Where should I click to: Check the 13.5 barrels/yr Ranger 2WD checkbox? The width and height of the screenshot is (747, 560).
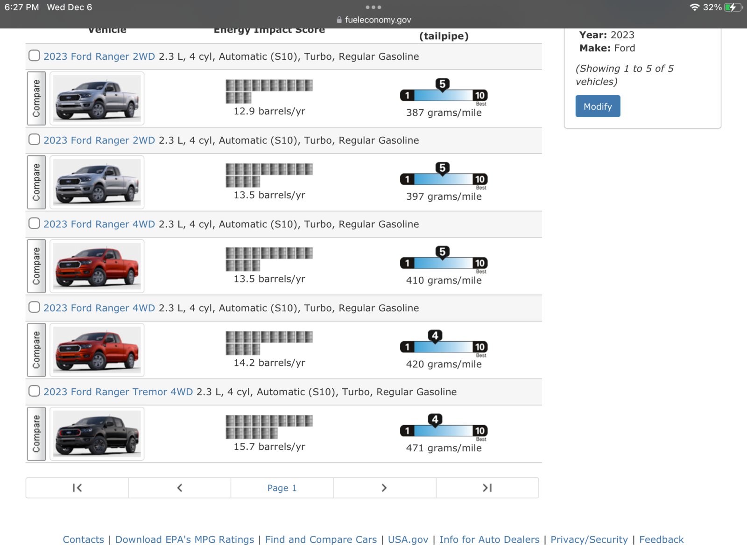34,140
